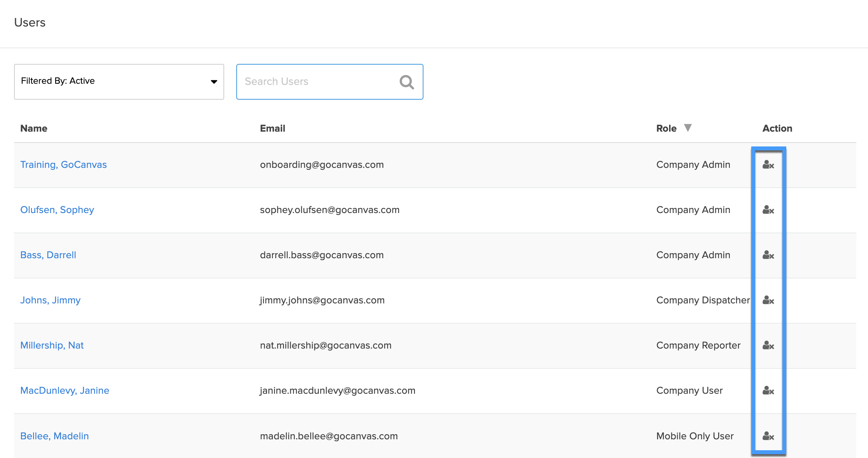Click the Email column header
The height and width of the screenshot is (458, 868).
pyautogui.click(x=272, y=129)
